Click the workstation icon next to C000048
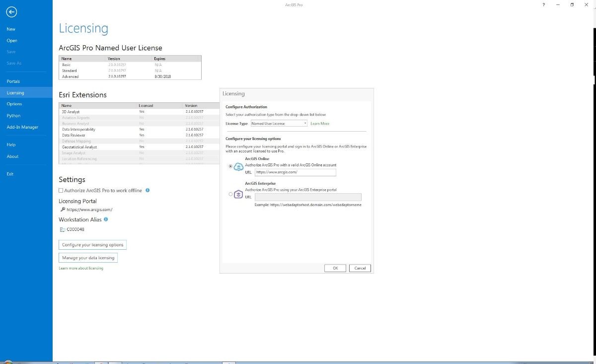 (64, 229)
